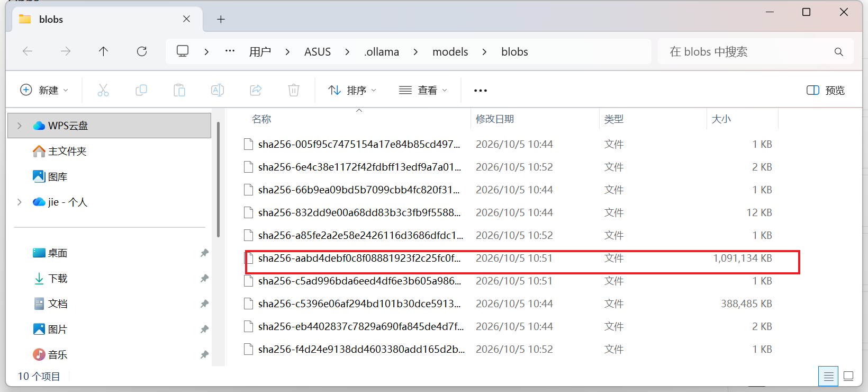Sort by 修改日期 column header
This screenshot has width=868, height=392.
click(x=495, y=119)
